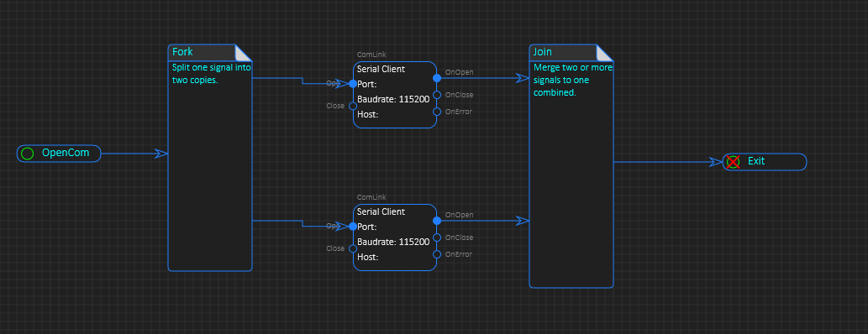Image resolution: width=868 pixels, height=334 pixels.
Task: Click the Host field in lower Serial Client
Action: pyautogui.click(x=367, y=257)
